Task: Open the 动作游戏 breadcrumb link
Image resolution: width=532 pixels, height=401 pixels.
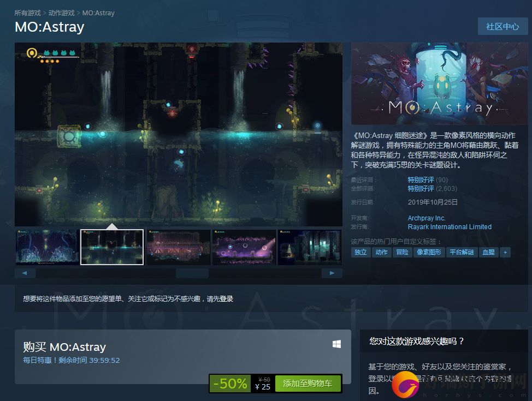Action: [61, 13]
